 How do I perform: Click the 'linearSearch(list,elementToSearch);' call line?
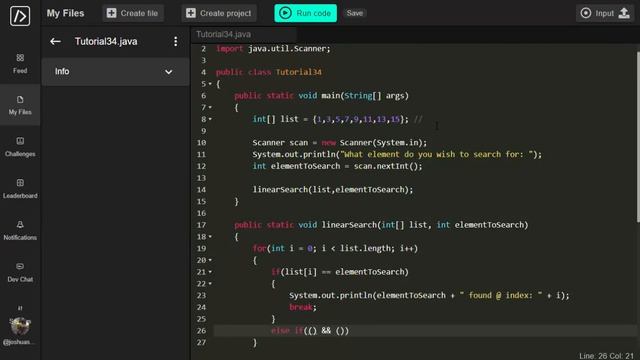pyautogui.click(x=333, y=190)
